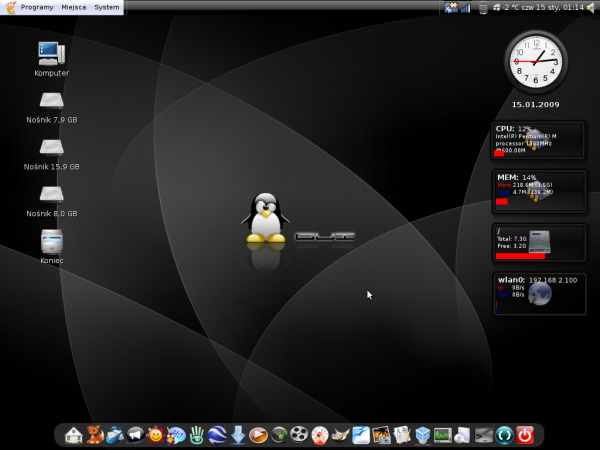Click the panel clock czw 15 sty, 01:14

pyautogui.click(x=553, y=7)
